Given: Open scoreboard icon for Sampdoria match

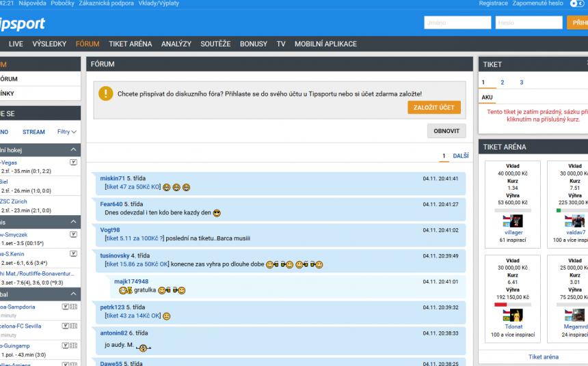Looking at the screenshot, I should [74, 307].
